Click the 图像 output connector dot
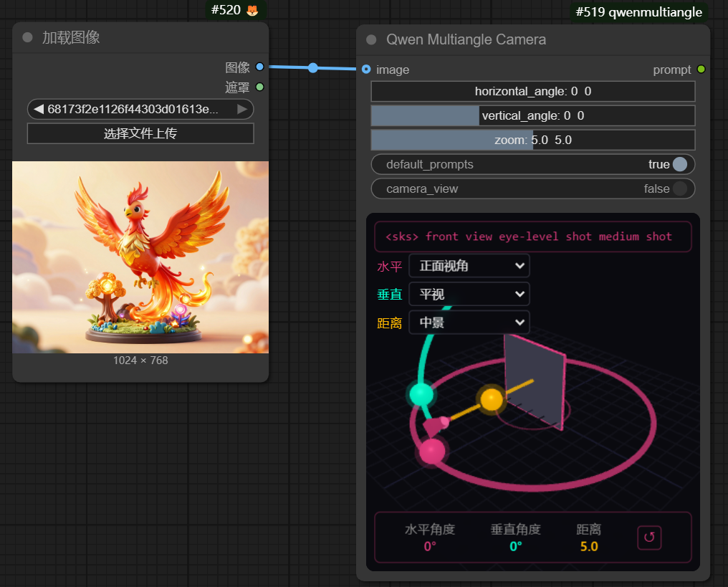Image resolution: width=728 pixels, height=587 pixels. (259, 67)
